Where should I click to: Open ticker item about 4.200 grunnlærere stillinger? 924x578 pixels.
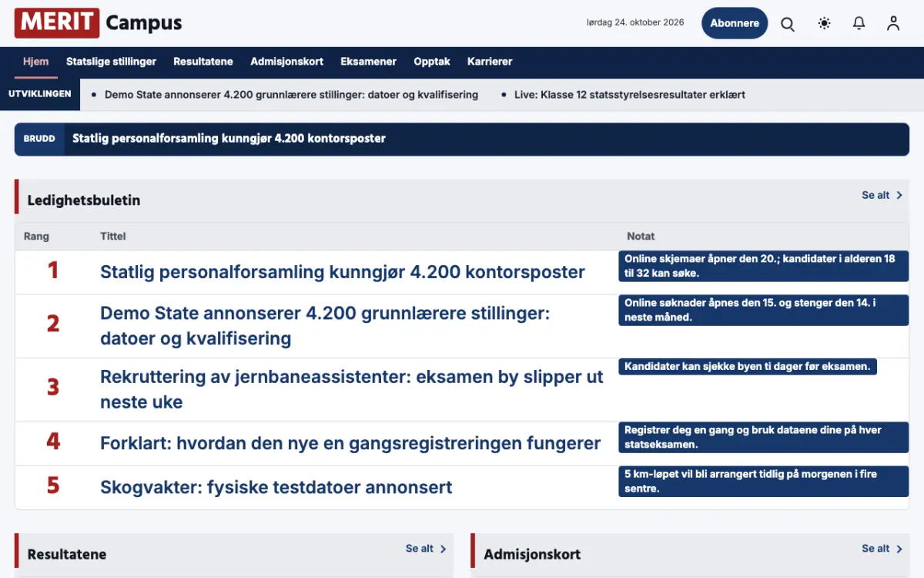pyautogui.click(x=291, y=95)
